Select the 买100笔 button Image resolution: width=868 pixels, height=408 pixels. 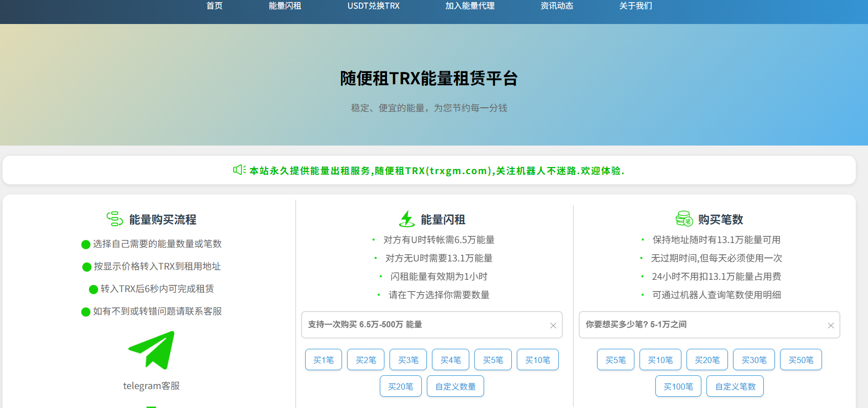pos(678,386)
